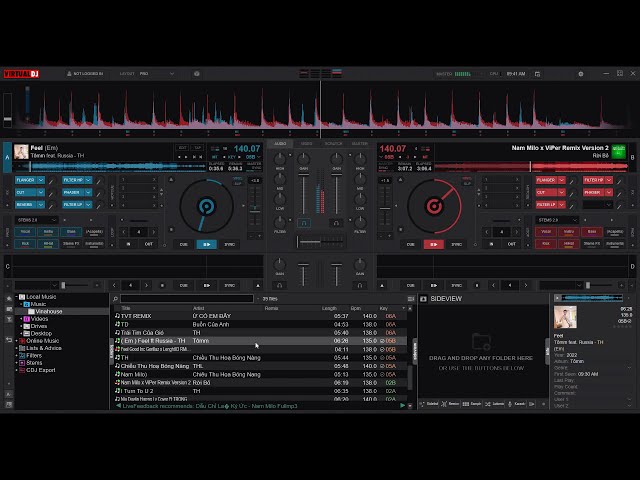Switch to the VIDEO mixer tab
This screenshot has height=480, width=640.
(307, 144)
